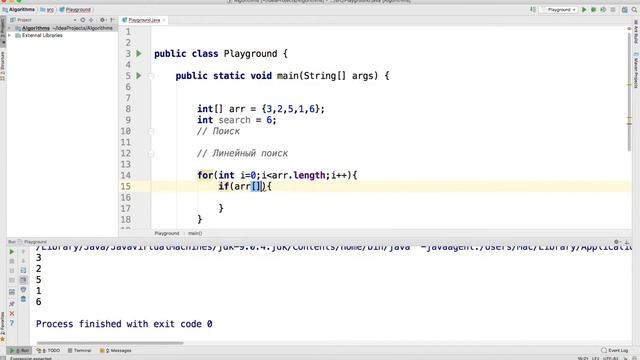Start debugging with the bug icon in the top toolbar
The image size is (640, 360).
click(593, 9)
